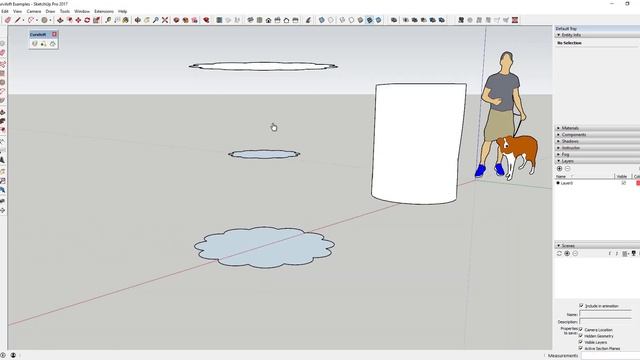Open the scenes view options dropdown
The image size is (640, 360).
625,253
